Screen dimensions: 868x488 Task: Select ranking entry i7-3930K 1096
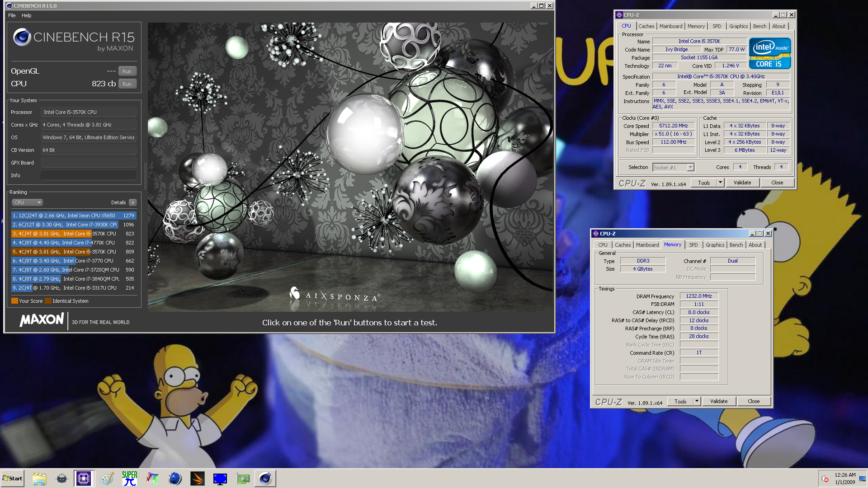[x=74, y=225]
